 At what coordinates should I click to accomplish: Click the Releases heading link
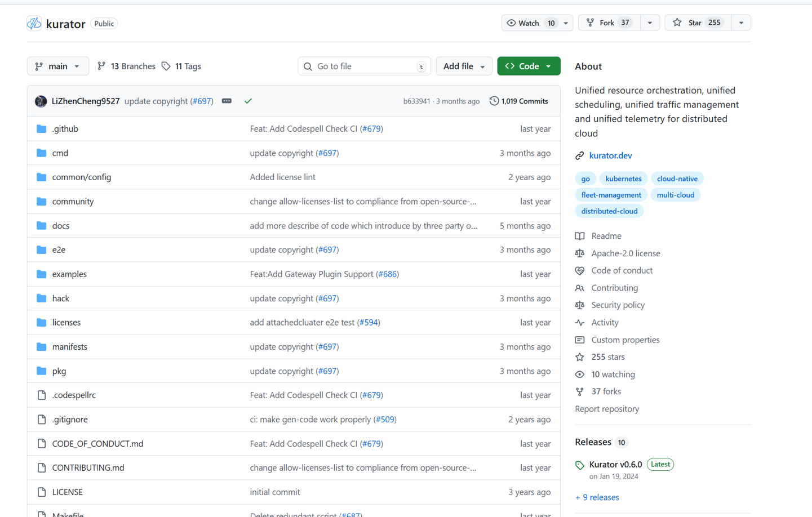pyautogui.click(x=593, y=442)
